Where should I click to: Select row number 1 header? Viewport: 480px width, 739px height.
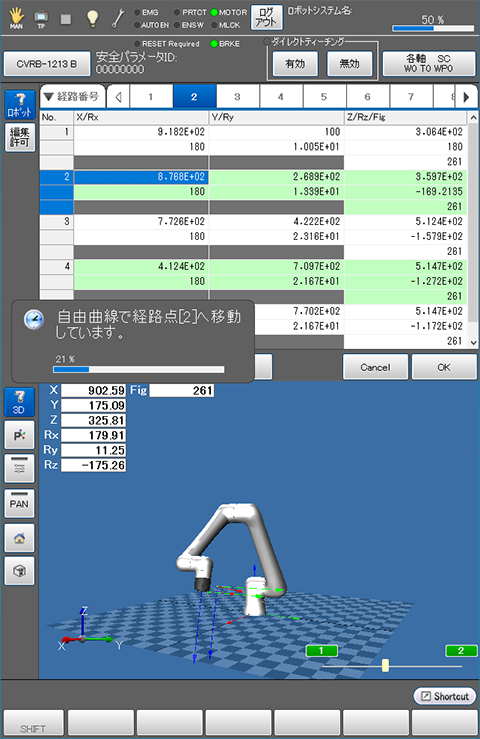[57, 132]
